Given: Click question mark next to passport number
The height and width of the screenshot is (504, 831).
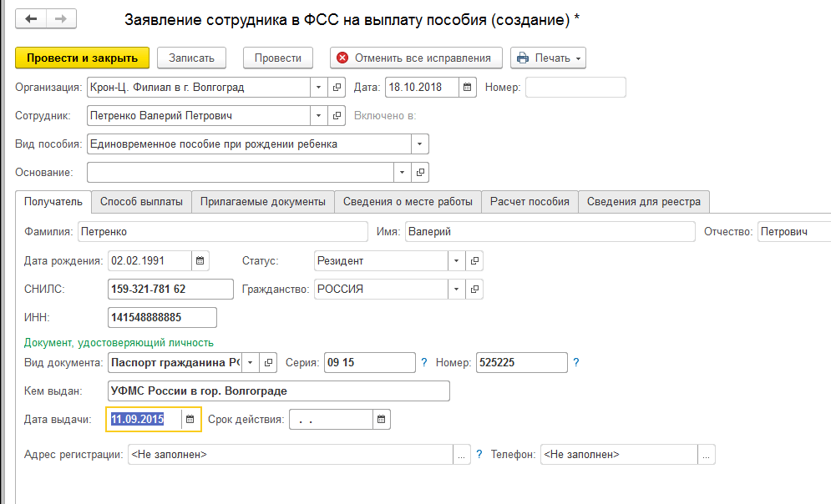Looking at the screenshot, I should point(576,362).
